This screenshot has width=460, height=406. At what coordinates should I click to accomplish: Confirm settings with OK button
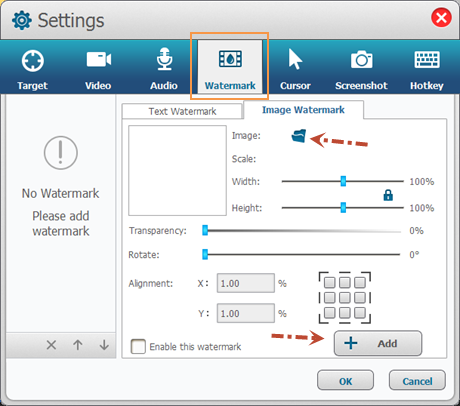click(345, 381)
